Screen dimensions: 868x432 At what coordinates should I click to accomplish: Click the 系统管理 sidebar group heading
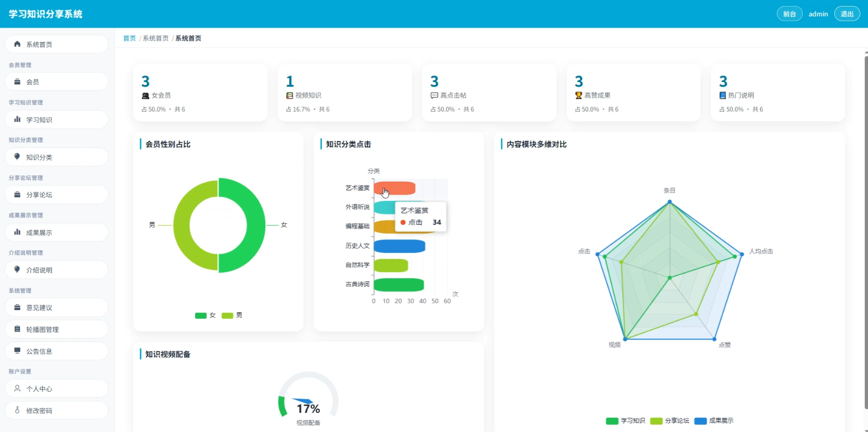20,291
